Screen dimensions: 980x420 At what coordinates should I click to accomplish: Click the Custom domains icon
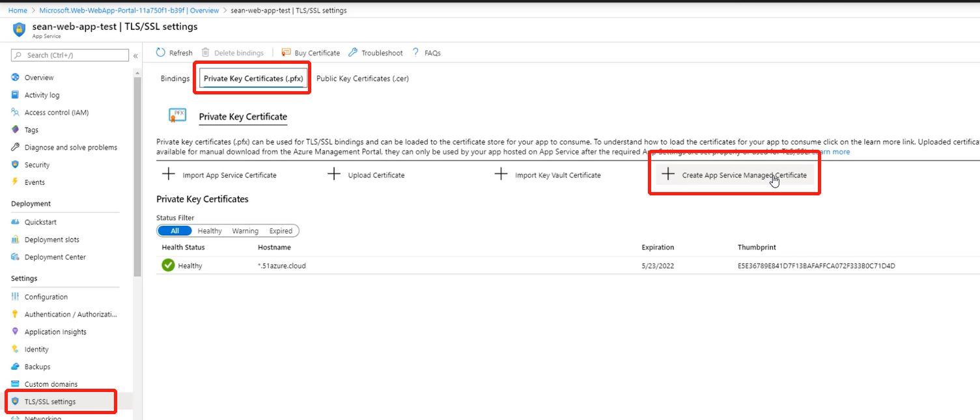tap(16, 384)
